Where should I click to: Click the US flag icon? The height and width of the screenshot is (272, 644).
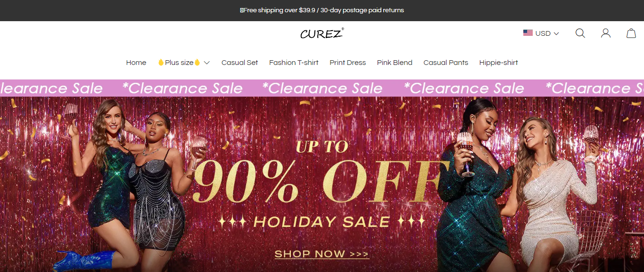(528, 33)
